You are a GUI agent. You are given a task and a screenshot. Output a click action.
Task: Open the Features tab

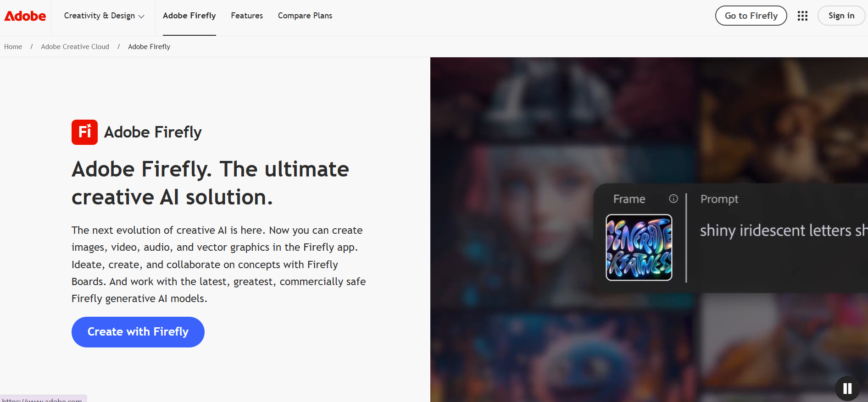pos(247,16)
